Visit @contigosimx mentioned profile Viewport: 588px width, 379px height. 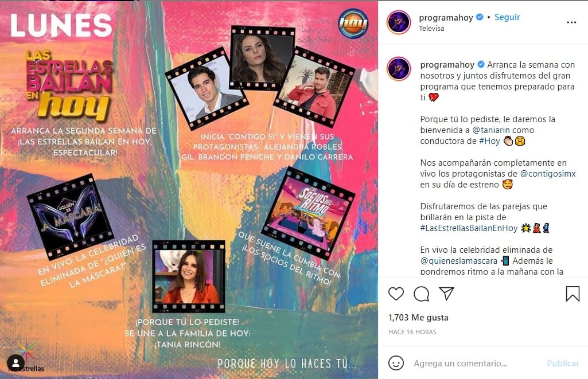point(547,174)
